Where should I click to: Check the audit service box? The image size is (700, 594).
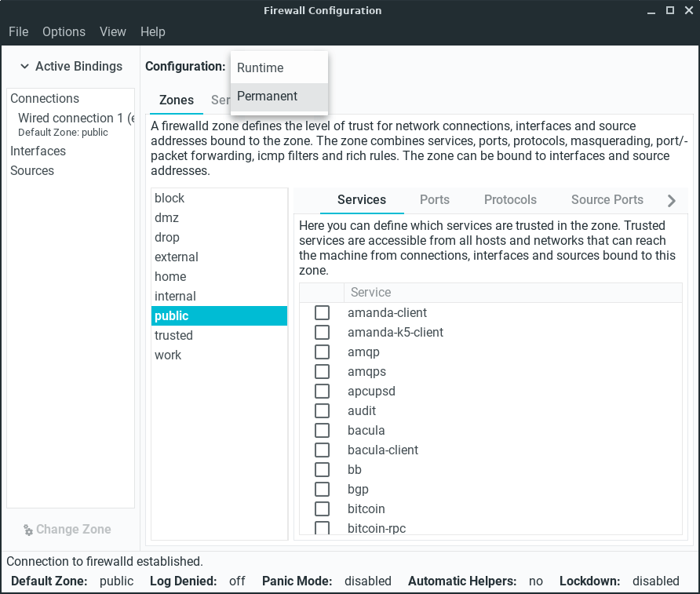coord(322,411)
